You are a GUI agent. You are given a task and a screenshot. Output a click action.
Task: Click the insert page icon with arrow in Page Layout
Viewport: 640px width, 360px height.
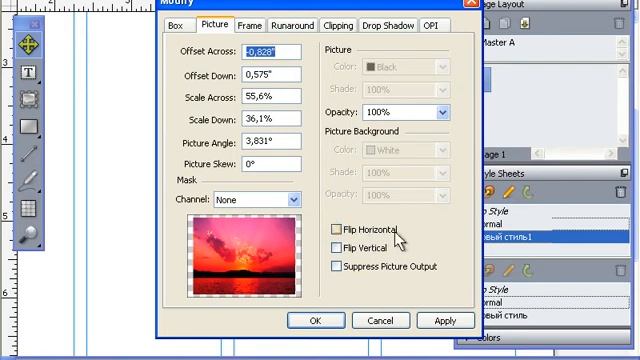[x=525, y=23]
